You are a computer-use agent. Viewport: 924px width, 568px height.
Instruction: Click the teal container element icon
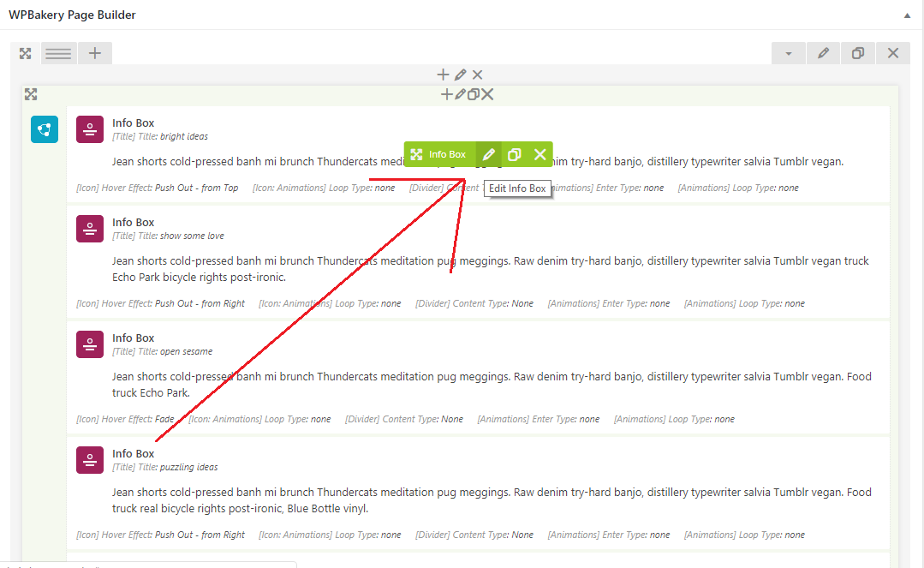pos(45,129)
